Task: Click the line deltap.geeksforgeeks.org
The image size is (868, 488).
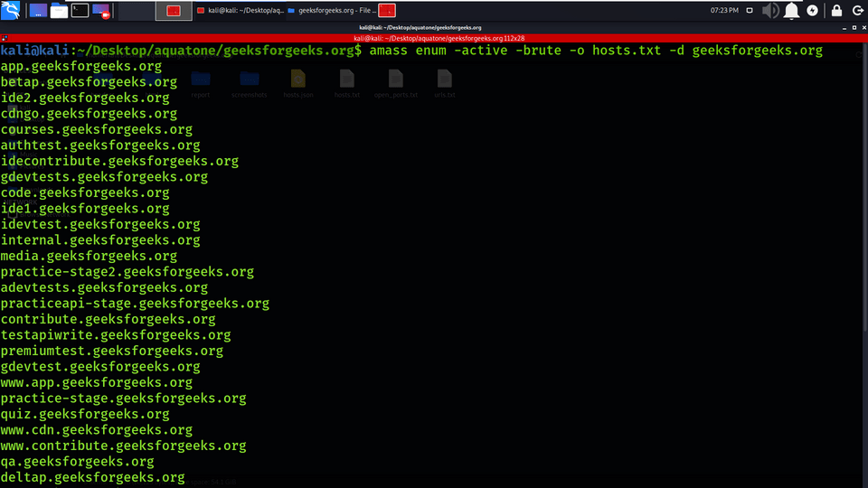Action: [x=92, y=477]
